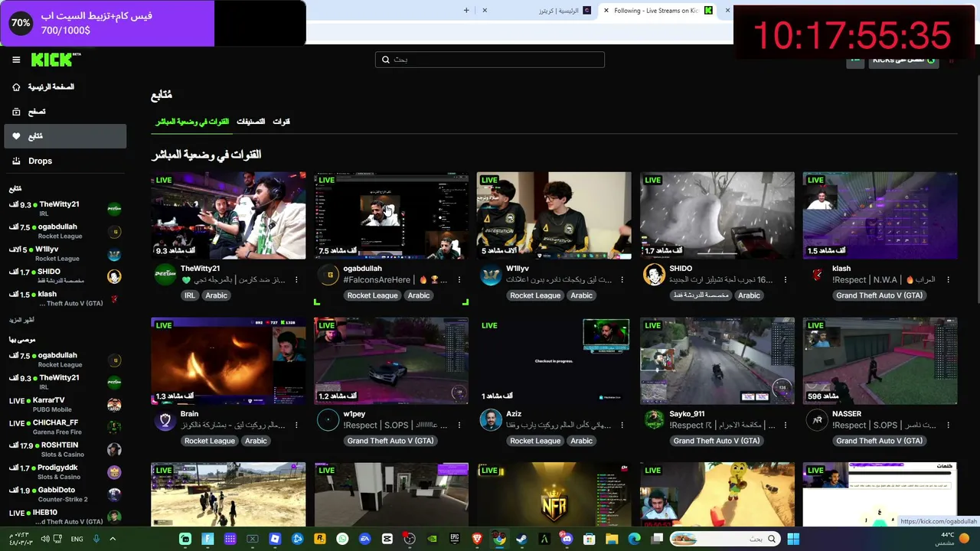Image resolution: width=980 pixels, height=551 pixels.
Task: Click KarrarTV's avatar in the sidebar
Action: [x=114, y=404]
